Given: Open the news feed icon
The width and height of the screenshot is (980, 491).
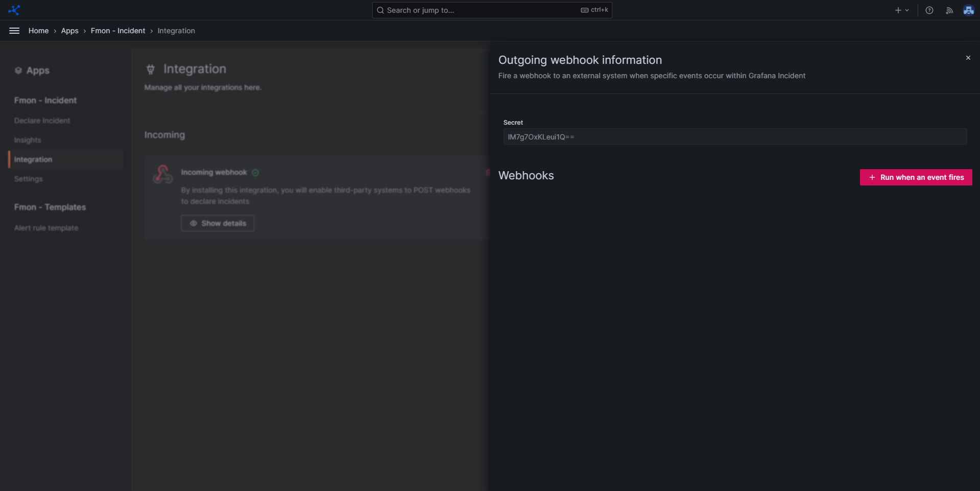Looking at the screenshot, I should (949, 10).
